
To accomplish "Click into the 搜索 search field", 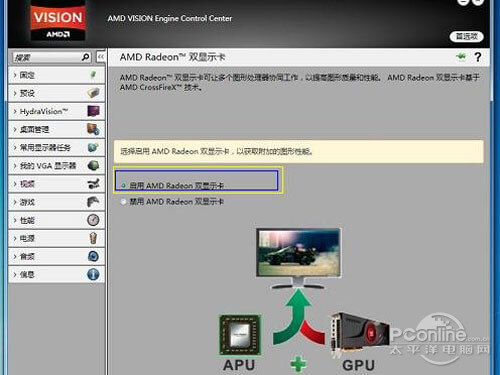I will click(47, 57).
